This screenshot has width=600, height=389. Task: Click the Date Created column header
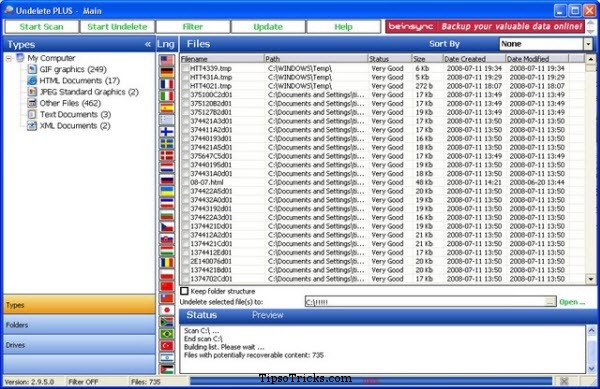(474, 59)
